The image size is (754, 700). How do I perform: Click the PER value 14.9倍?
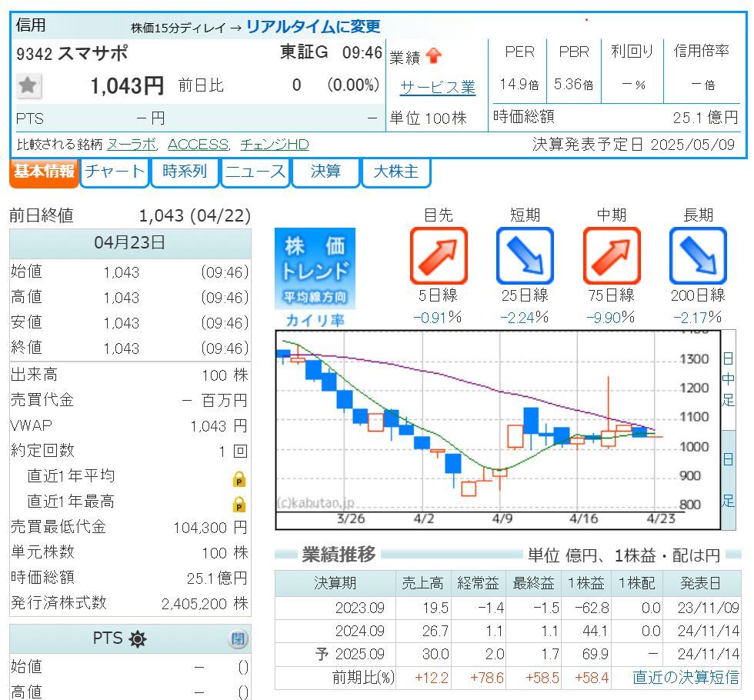(519, 85)
